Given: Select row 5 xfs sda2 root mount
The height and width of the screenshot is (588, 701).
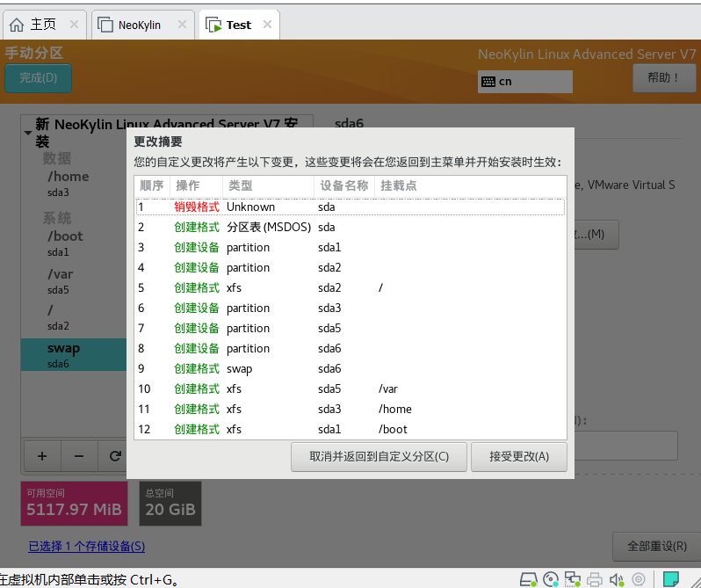Looking at the screenshot, I should pyautogui.click(x=350, y=287).
